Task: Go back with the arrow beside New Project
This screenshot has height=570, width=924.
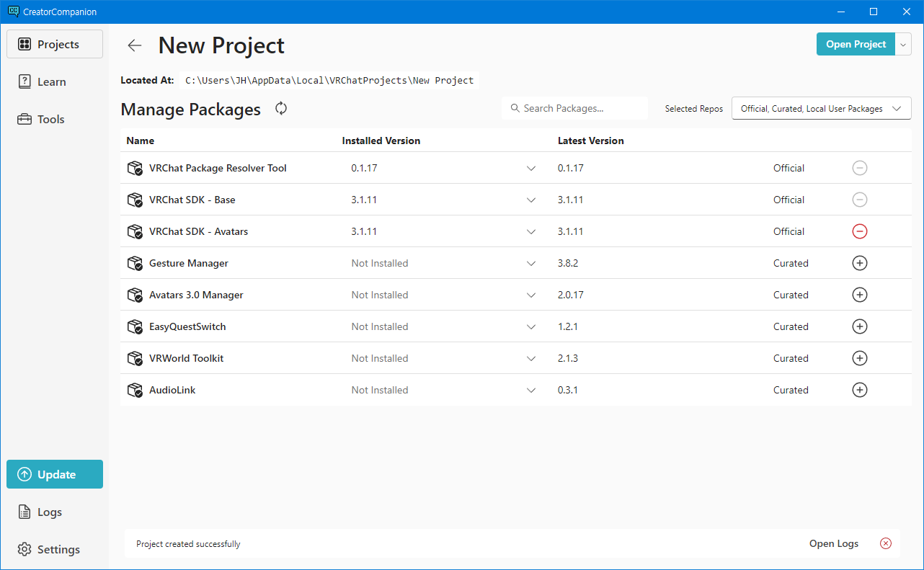Action: point(134,45)
